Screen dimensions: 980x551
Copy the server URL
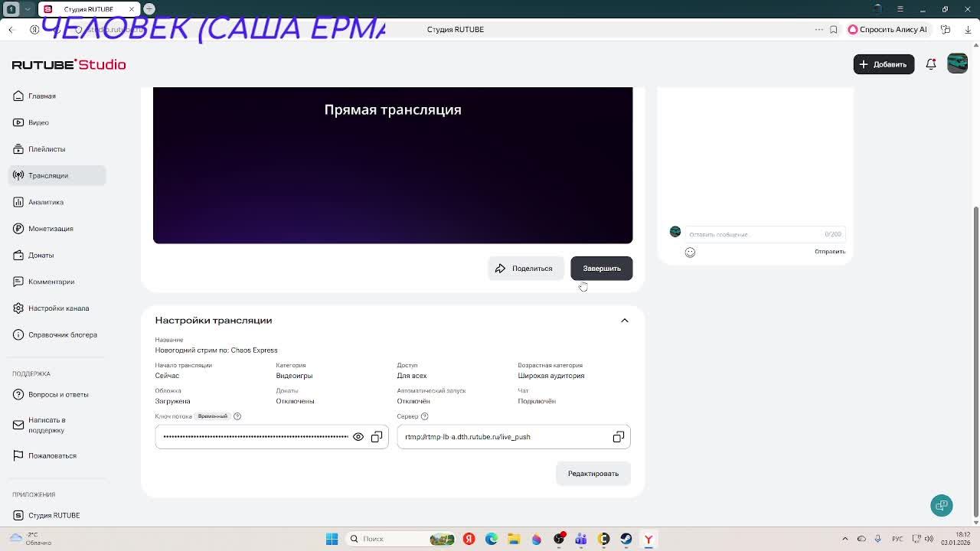(619, 437)
